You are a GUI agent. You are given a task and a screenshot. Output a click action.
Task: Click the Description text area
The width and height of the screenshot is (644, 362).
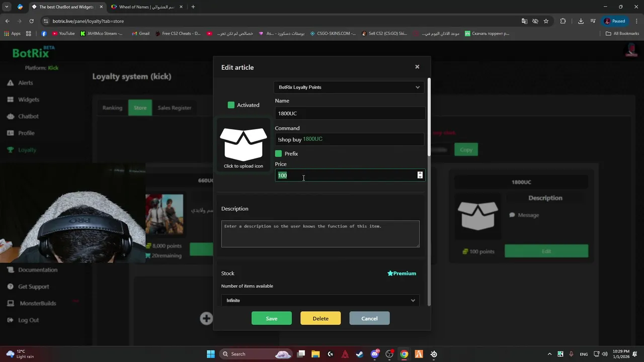[320, 234]
